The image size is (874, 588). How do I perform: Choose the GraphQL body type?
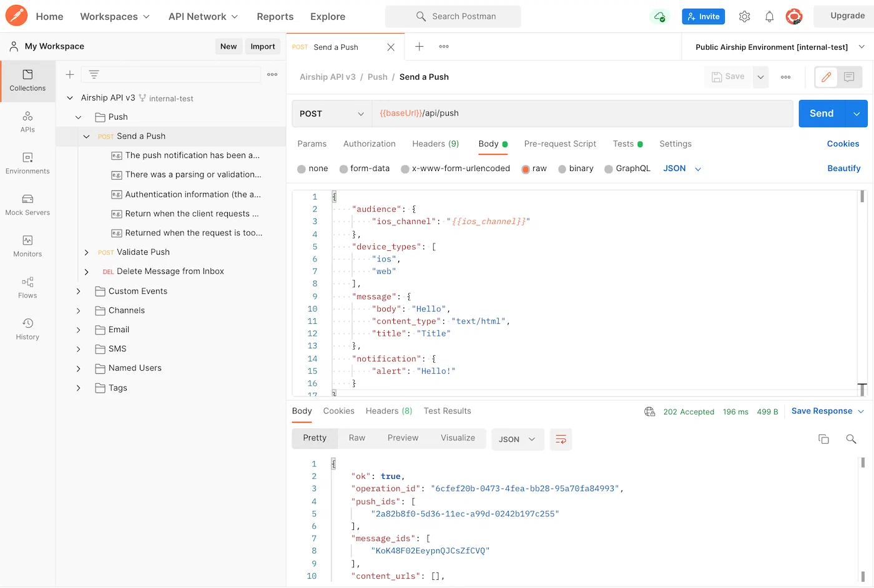[x=627, y=169]
